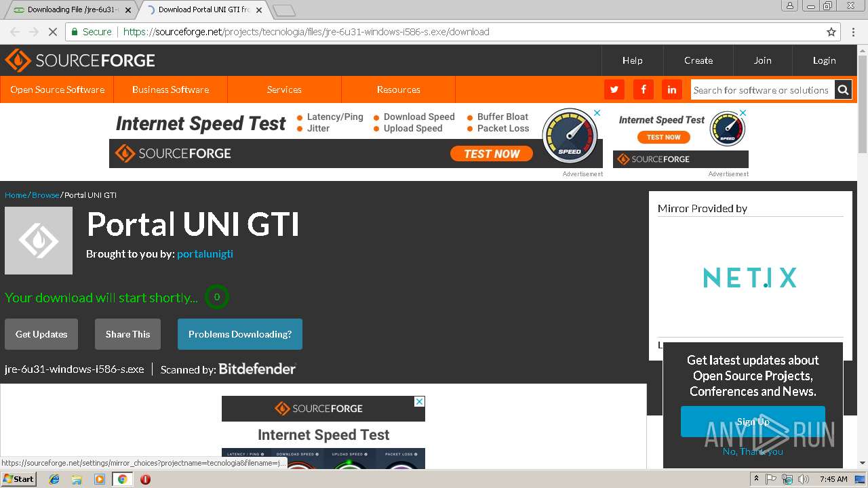Click the No, Thank you link

click(x=753, y=451)
